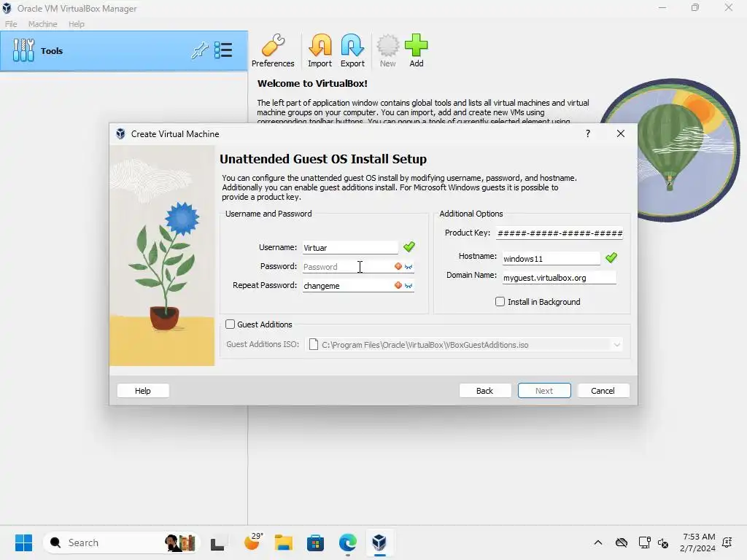Screen dimensions: 747x560
Task: Edit the Hostname field windows11
Action: [x=551, y=259]
